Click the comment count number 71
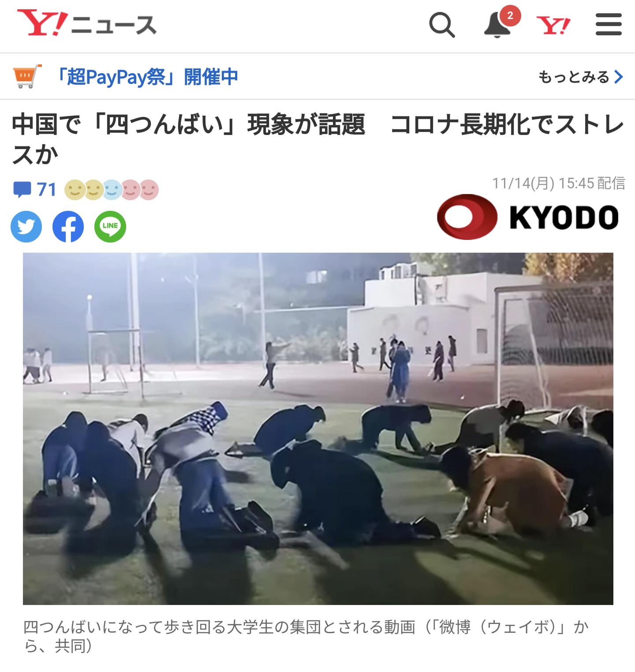635x672 pixels. click(x=47, y=190)
